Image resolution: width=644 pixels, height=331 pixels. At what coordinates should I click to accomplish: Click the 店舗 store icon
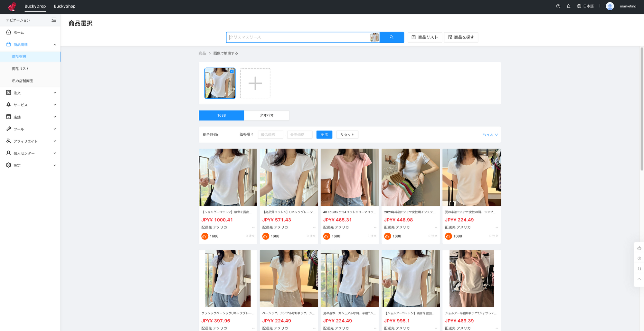point(9,117)
